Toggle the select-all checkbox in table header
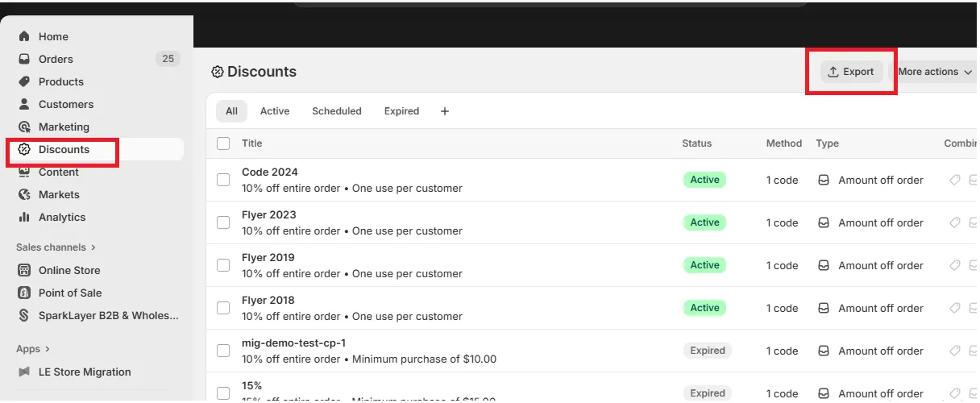The image size is (980, 403). point(223,143)
